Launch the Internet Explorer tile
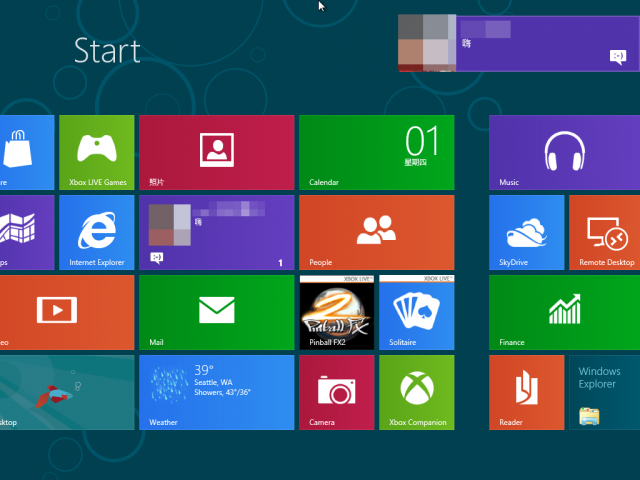 click(x=97, y=232)
